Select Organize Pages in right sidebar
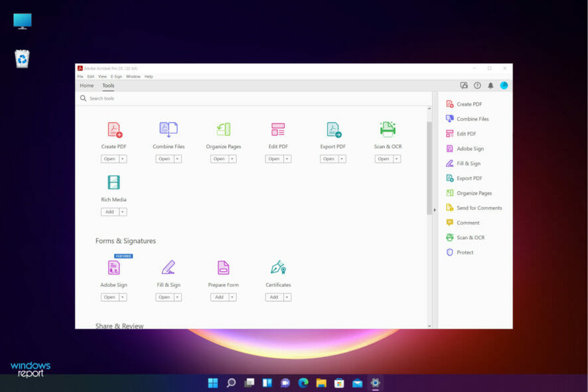 click(x=469, y=193)
